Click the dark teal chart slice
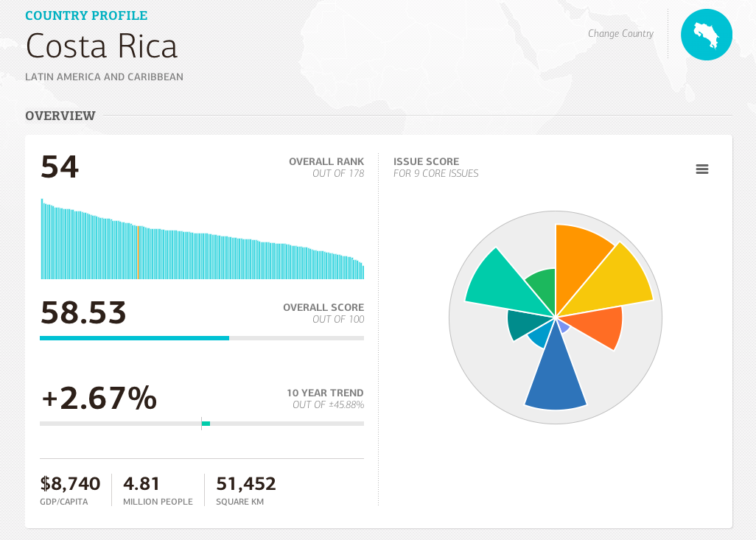Viewport: 756px width, 540px height. pyautogui.click(x=523, y=324)
